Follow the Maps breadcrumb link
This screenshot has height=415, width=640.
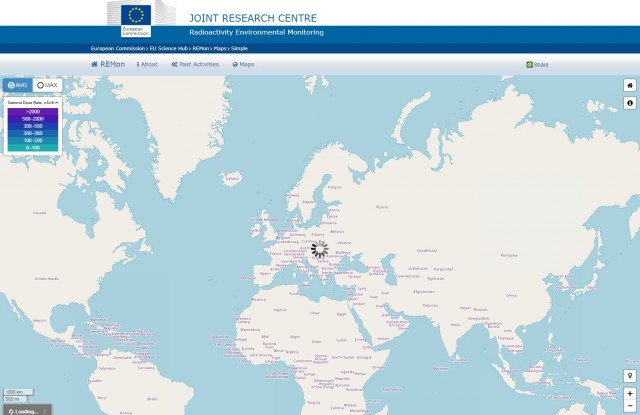220,48
